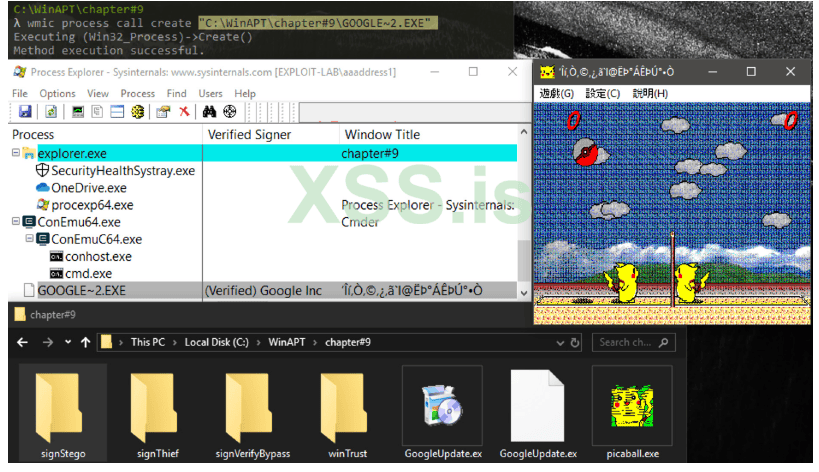Collapse the ConEmu64.exe process tree
819x472 pixels.
pyautogui.click(x=16, y=221)
